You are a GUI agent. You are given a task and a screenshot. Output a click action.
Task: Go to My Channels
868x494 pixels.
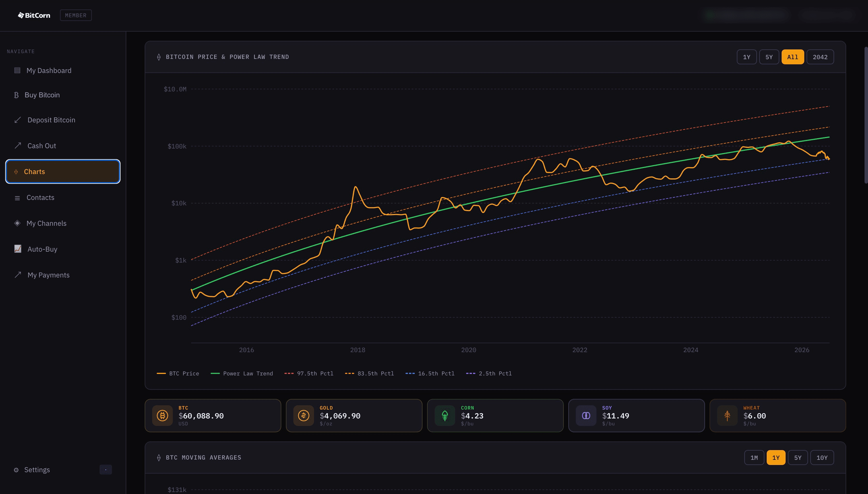63,223
